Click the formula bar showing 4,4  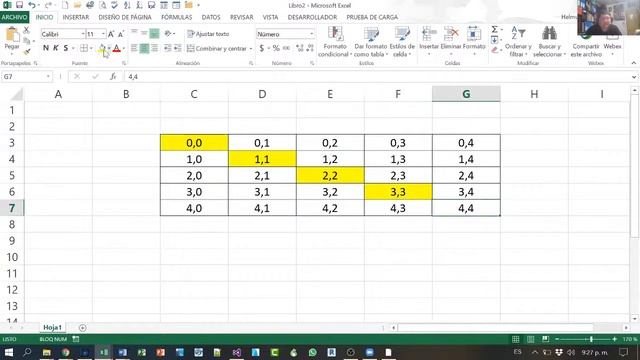click(x=378, y=77)
